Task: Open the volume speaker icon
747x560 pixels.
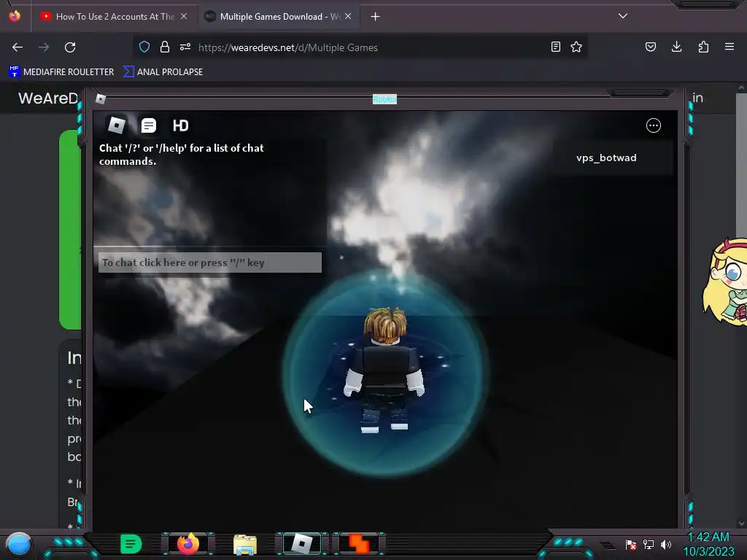Action: click(666, 544)
